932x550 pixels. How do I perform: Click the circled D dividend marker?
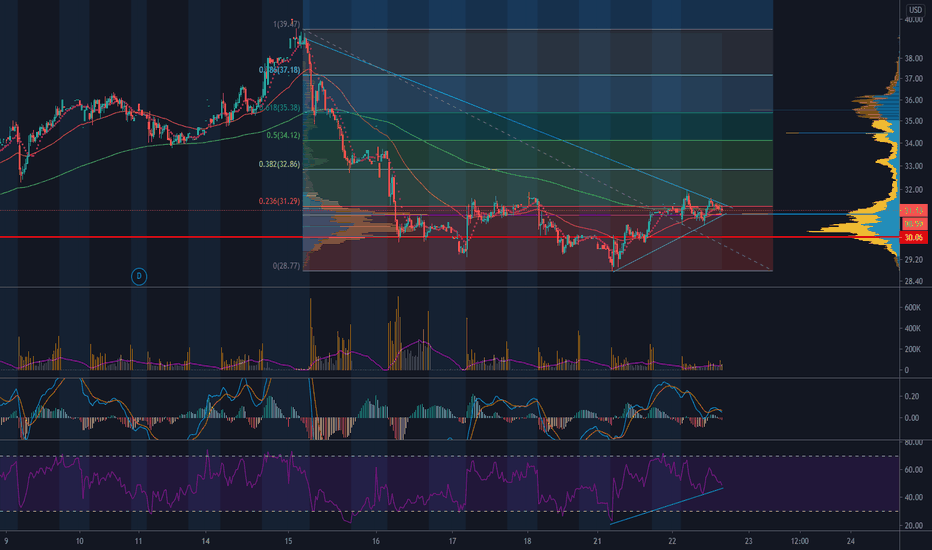(x=138, y=276)
